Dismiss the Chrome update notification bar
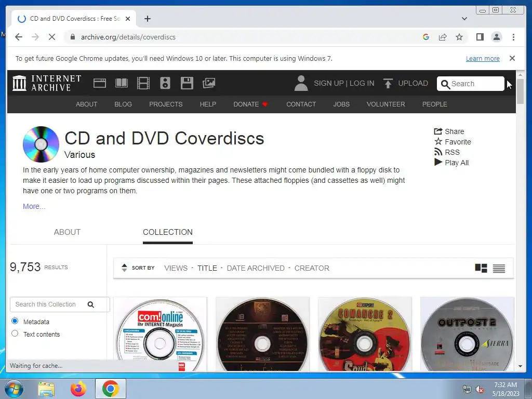The image size is (532, 399). click(x=512, y=58)
